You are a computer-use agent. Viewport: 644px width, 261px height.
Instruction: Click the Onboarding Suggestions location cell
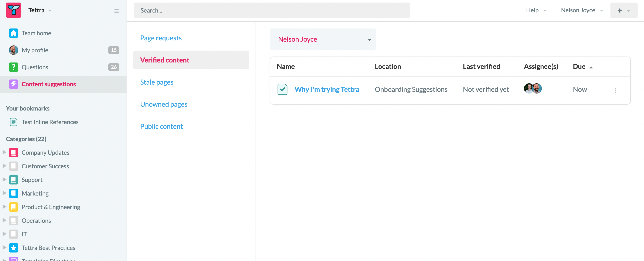pyautogui.click(x=411, y=89)
